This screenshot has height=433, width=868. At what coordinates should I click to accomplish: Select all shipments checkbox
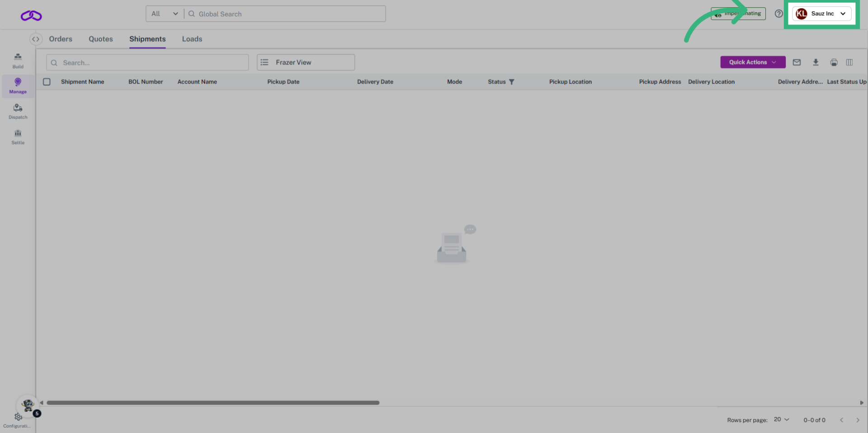point(47,82)
